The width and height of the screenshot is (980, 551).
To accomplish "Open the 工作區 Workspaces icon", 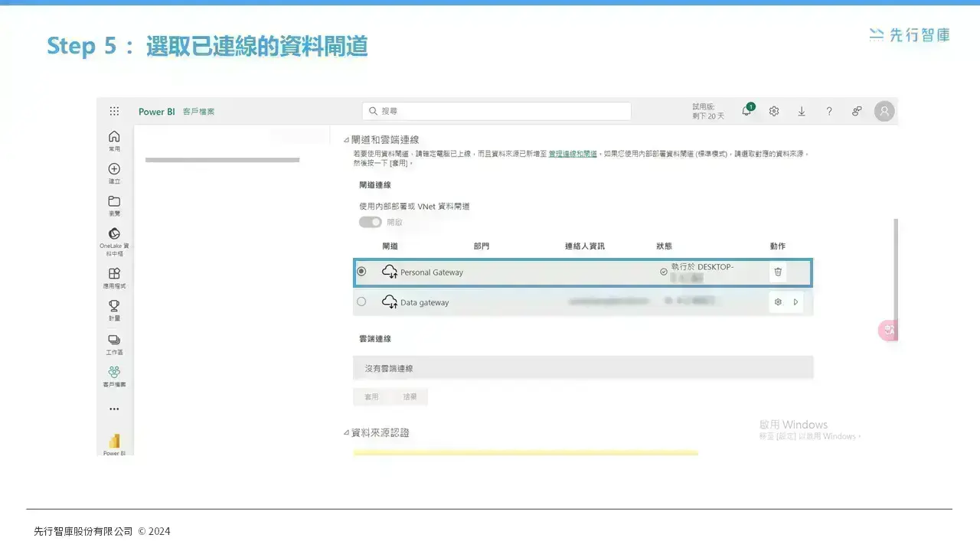I will coord(114,344).
